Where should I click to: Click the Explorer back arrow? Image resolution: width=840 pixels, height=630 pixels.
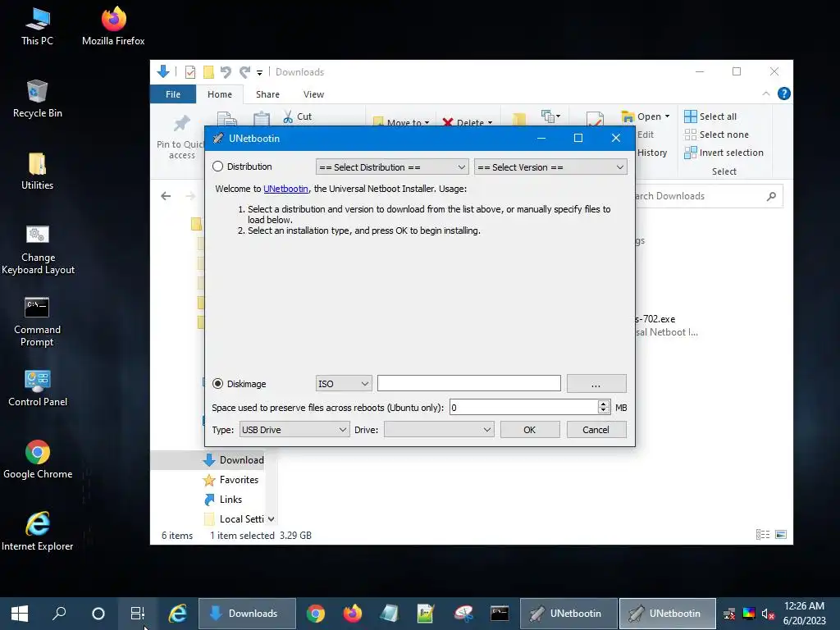(x=166, y=196)
